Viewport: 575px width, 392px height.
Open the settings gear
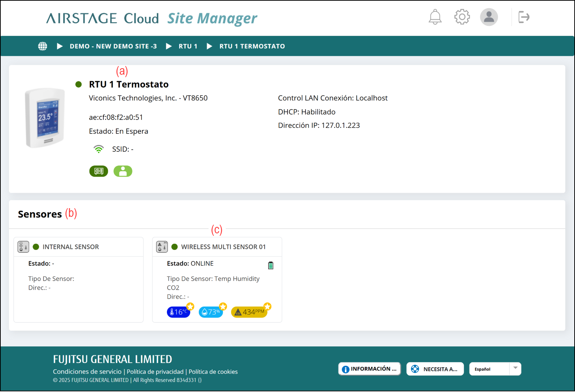[x=462, y=17]
